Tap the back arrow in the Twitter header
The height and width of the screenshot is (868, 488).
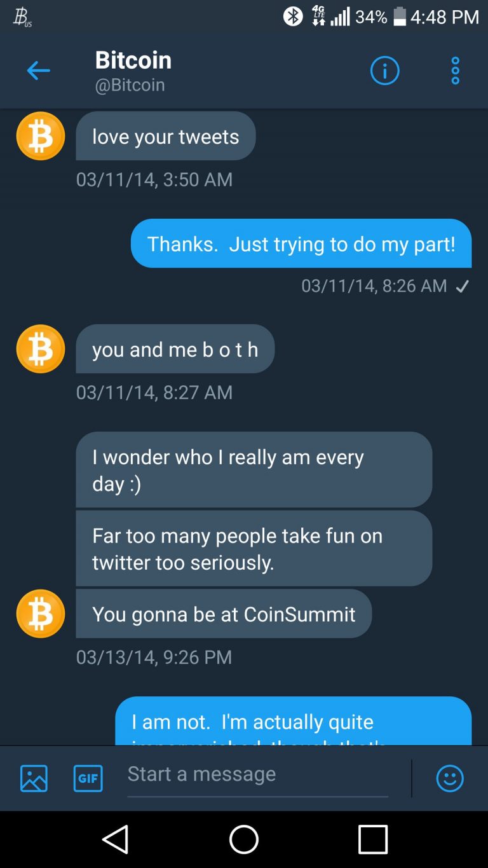point(39,70)
